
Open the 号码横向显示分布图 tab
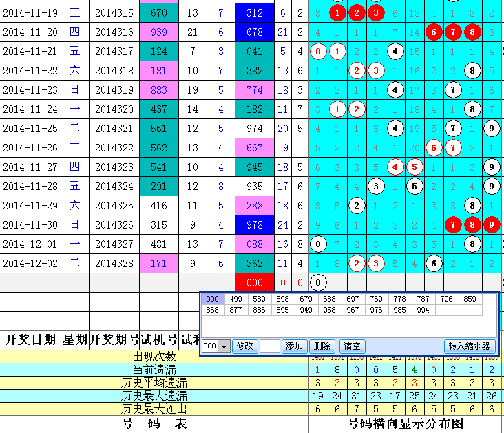(x=406, y=424)
